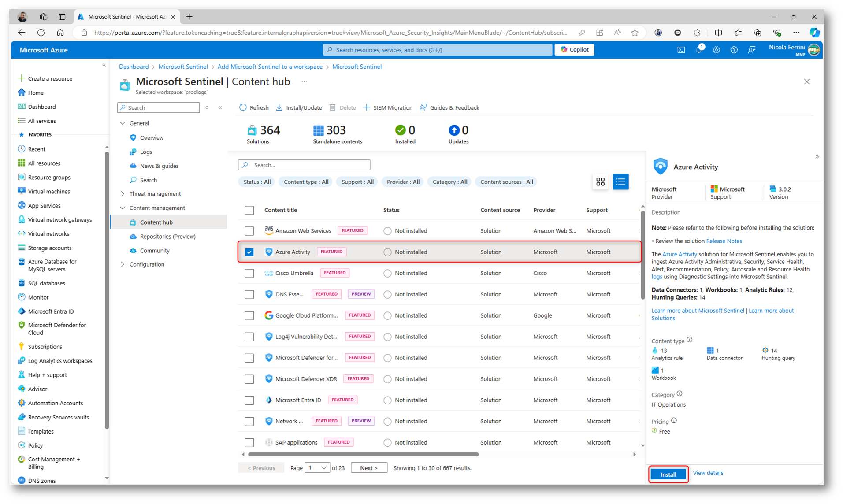Open Create a resource
Screen dimensions: 843x504
pyautogui.click(x=45, y=78)
